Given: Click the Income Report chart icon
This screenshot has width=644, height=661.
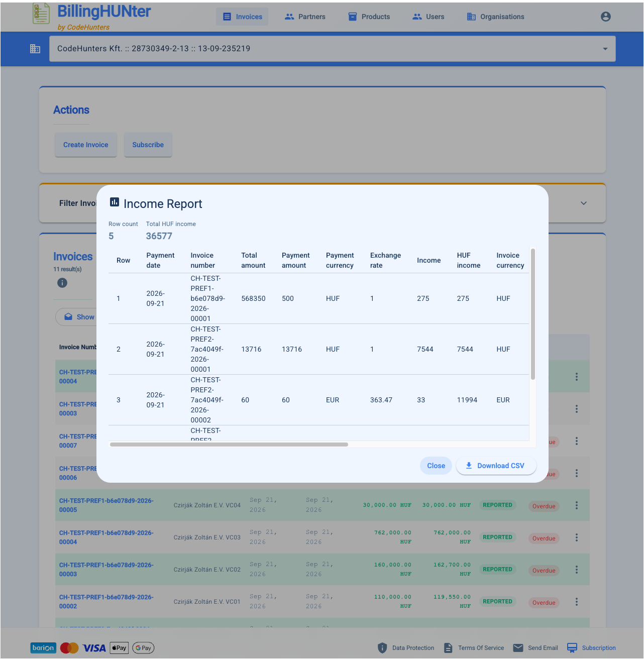Looking at the screenshot, I should coord(115,202).
